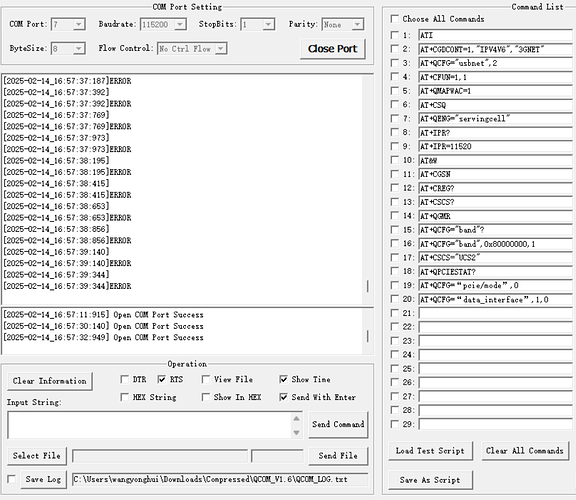The image size is (576, 500).
Task: Toggle the DTR checkbox
Action: click(125, 379)
